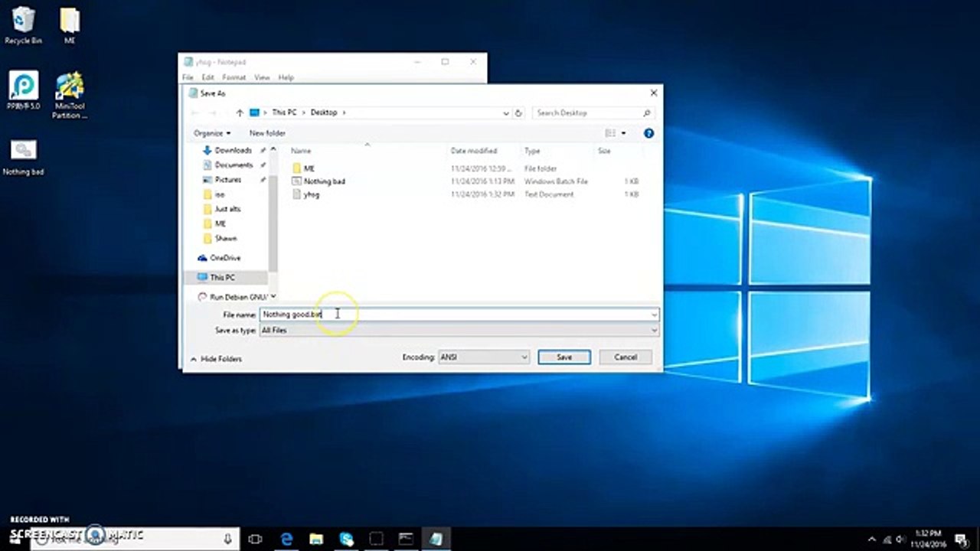
Task: Select the iso folder in navigation pane
Action: (219, 194)
